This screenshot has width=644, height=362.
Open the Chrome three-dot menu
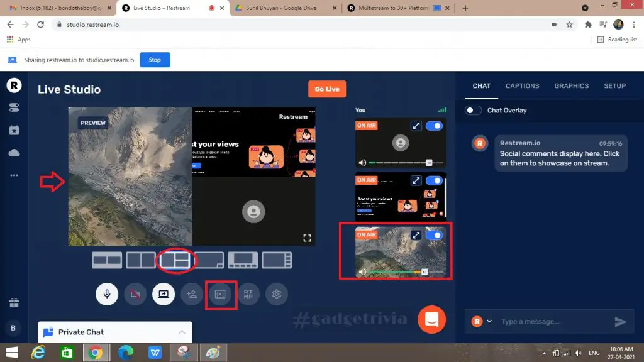tap(634, 25)
